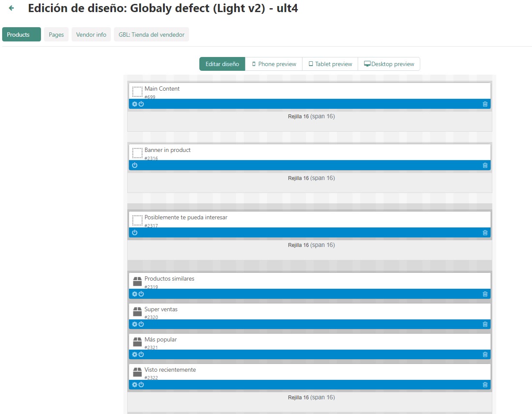Image resolution: width=532 pixels, height=414 pixels.
Task: Click the back arrow beside page title
Action: click(12, 8)
